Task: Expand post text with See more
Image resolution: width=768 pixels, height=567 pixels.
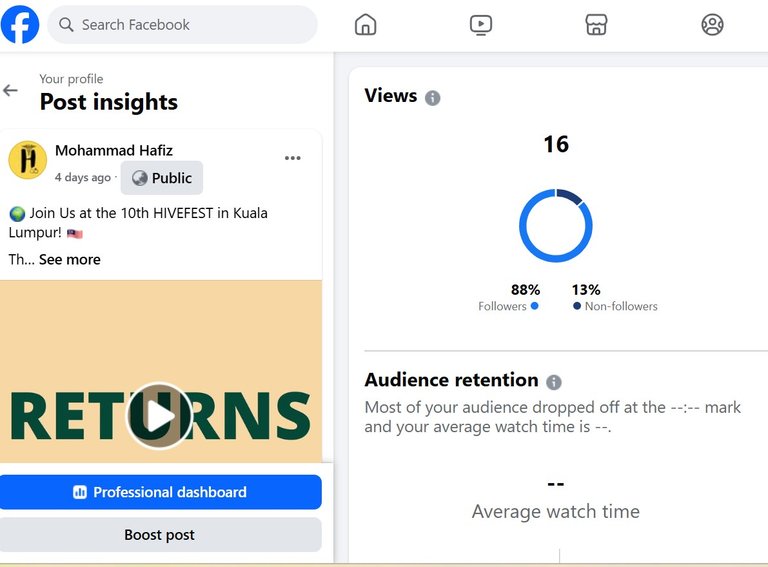Action: pyautogui.click(x=70, y=260)
